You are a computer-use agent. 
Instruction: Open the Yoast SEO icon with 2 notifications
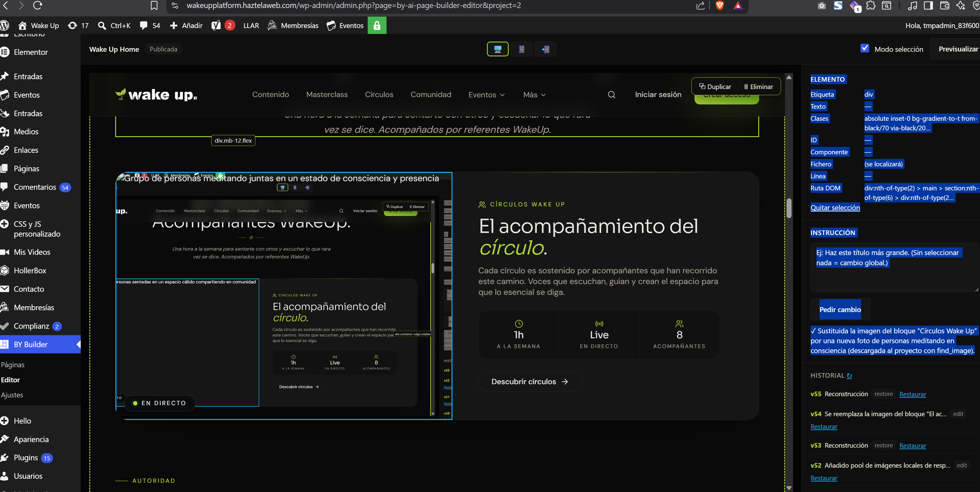223,26
